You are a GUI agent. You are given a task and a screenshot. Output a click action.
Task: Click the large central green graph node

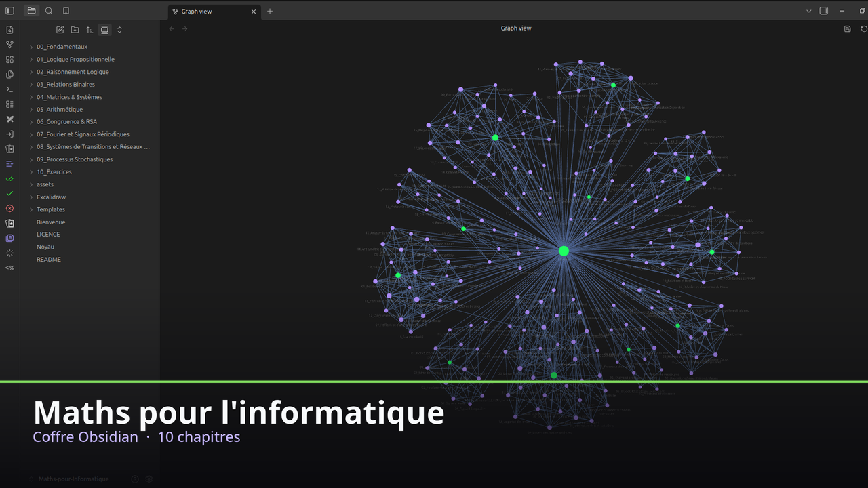564,251
